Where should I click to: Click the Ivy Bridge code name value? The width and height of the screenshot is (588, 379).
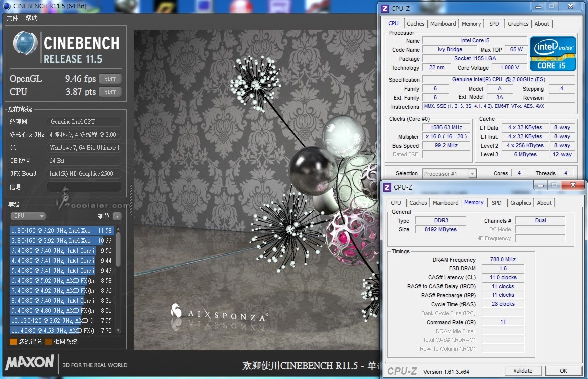pyautogui.click(x=450, y=50)
